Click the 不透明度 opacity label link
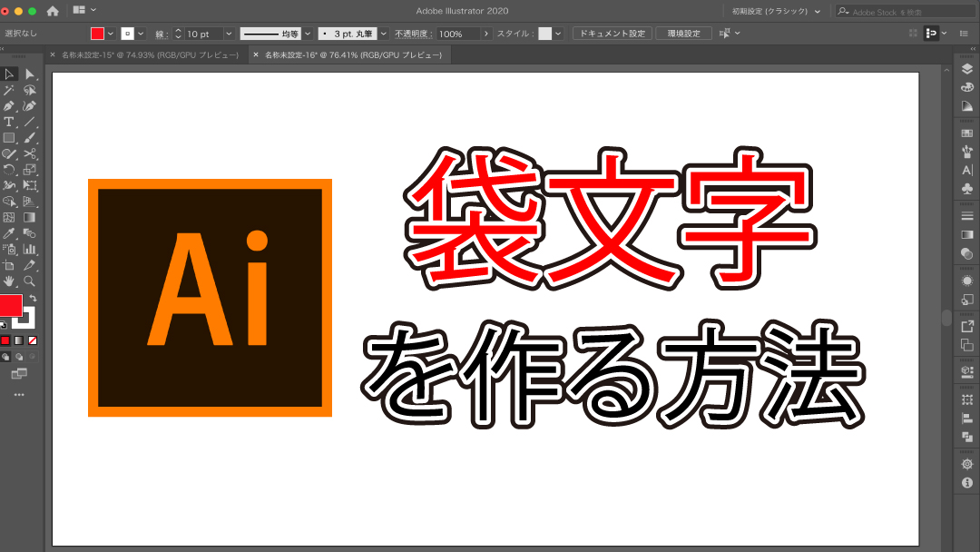This screenshot has height=552, width=980. pos(411,34)
